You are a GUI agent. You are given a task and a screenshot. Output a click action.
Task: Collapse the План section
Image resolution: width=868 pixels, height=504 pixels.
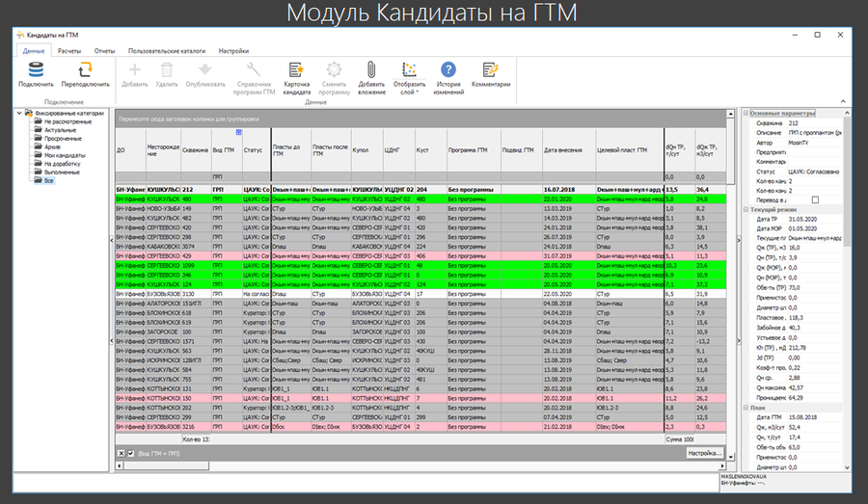746,408
